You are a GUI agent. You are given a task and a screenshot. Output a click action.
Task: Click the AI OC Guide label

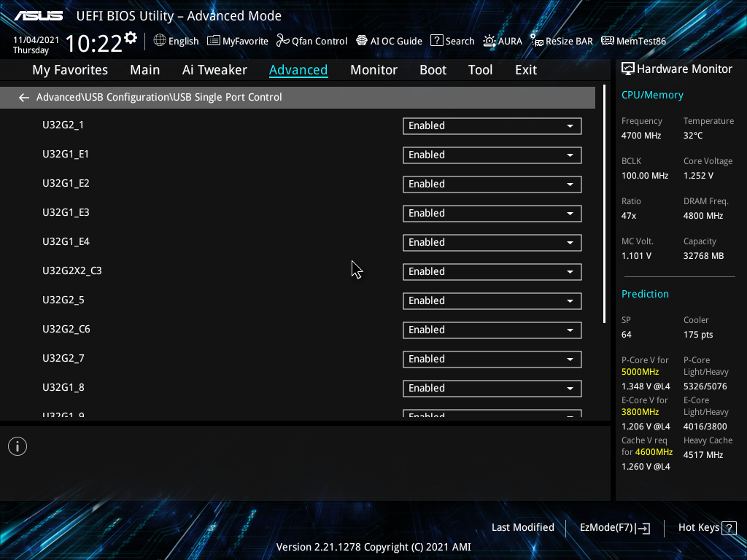pyautogui.click(x=396, y=41)
